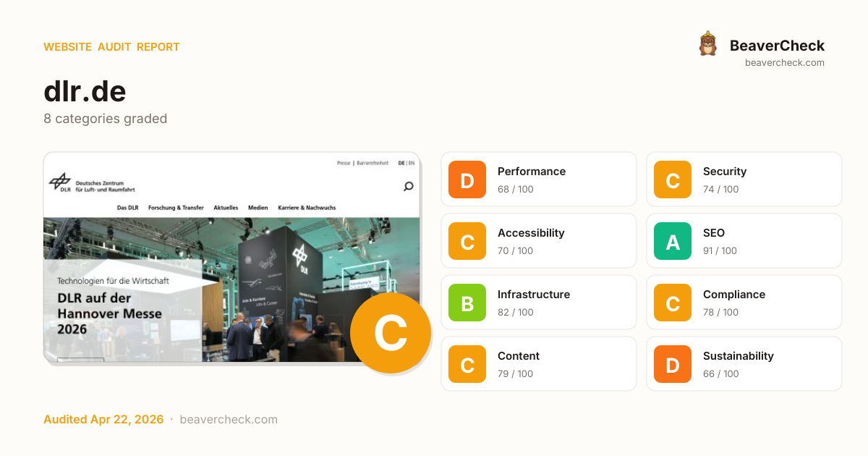Switch to the EN language option in preview

coord(412,163)
